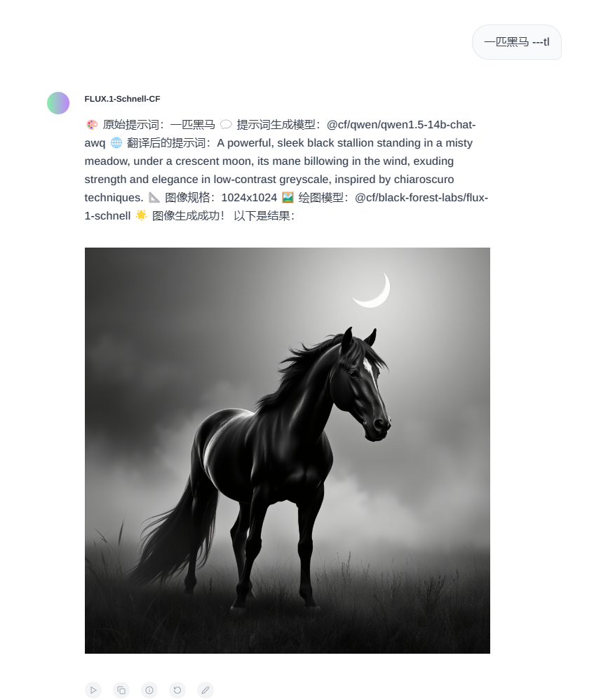Viewport: 594px width, 700px height.
Task: Open message info via the circled-i icon
Action: pos(149,690)
